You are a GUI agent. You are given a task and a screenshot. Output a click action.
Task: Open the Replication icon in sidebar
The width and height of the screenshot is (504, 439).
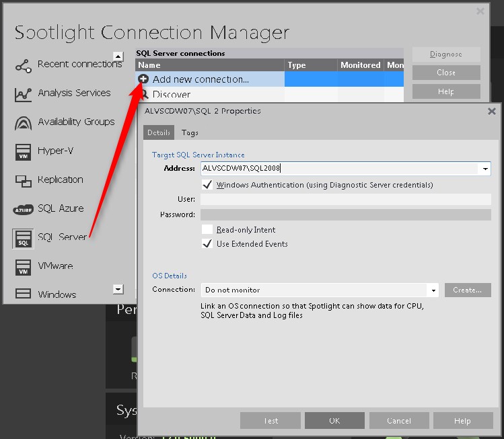point(24,180)
